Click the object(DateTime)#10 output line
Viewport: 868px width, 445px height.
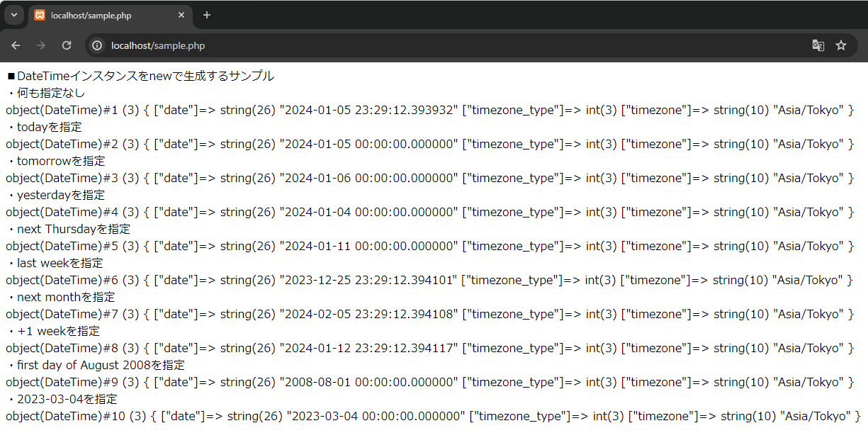(x=433, y=416)
